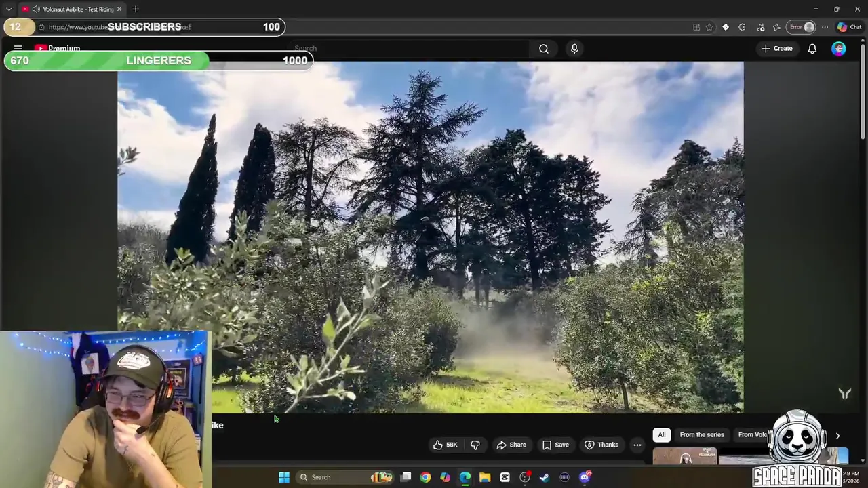Like the video showing 58K likes
Screen dimensions: 868x488
445,445
